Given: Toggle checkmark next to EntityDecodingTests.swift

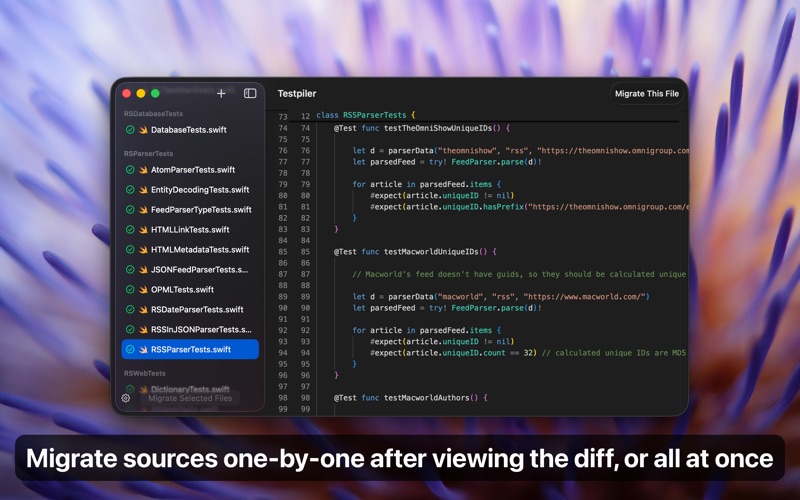Looking at the screenshot, I should (130, 189).
